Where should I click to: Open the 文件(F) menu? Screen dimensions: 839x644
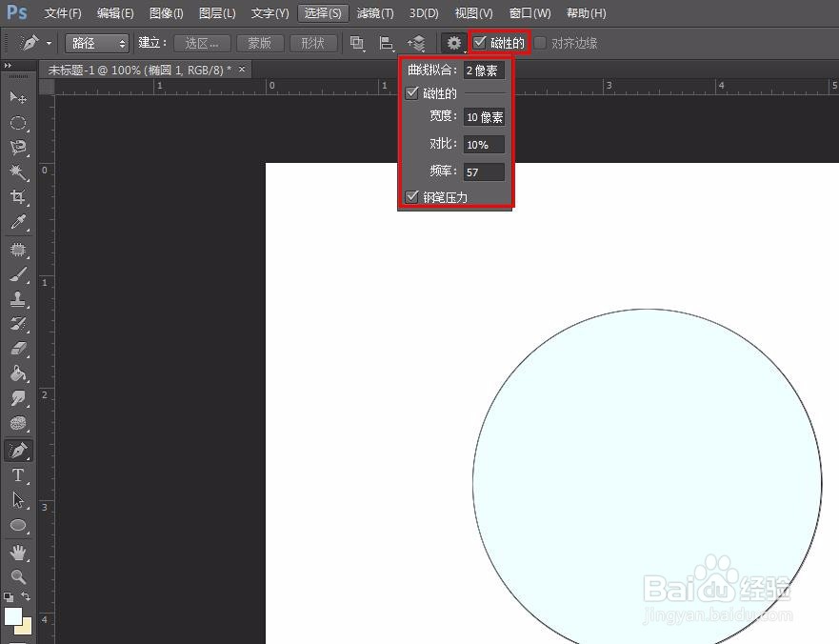pyautogui.click(x=63, y=12)
